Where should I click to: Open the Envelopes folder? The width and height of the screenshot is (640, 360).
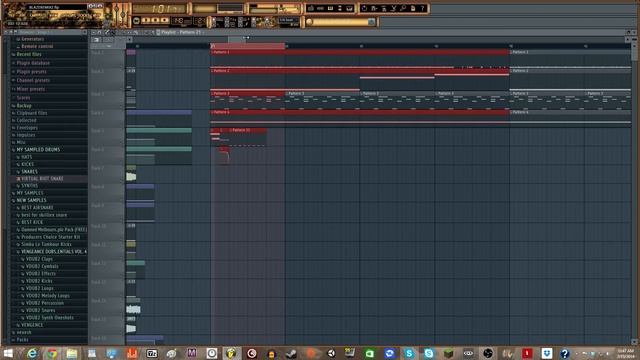click(x=27, y=128)
